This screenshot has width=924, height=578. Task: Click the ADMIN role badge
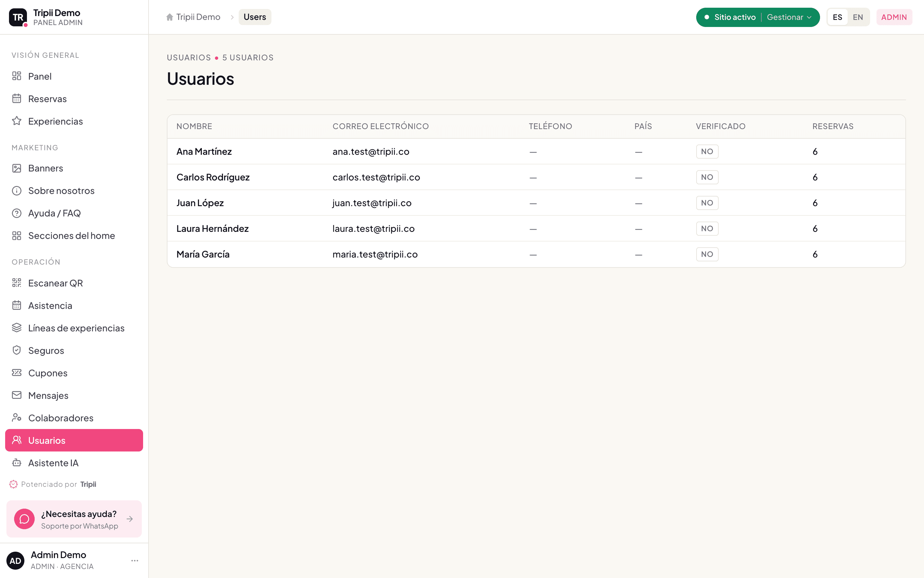click(894, 17)
